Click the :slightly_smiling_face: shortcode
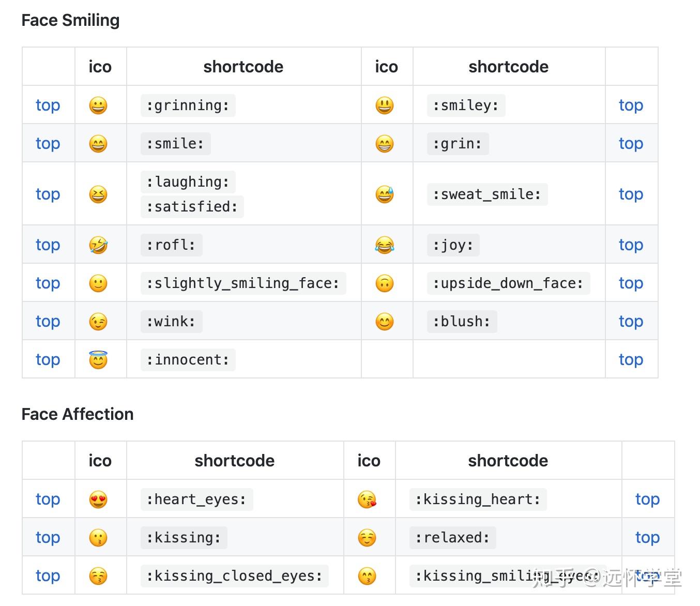Viewport: 700px width, 606px height. click(x=243, y=283)
